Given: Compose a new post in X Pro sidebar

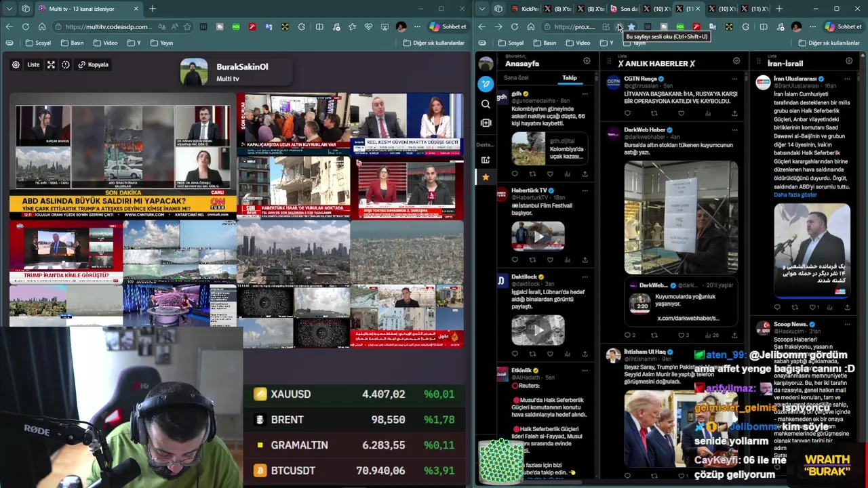Looking at the screenshot, I should tap(486, 84).
